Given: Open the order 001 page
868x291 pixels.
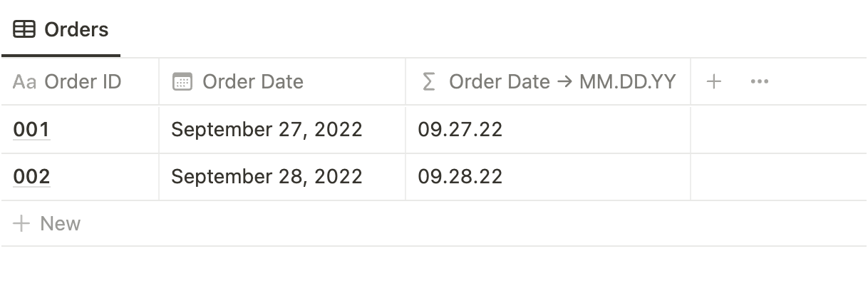Looking at the screenshot, I should click(31, 130).
